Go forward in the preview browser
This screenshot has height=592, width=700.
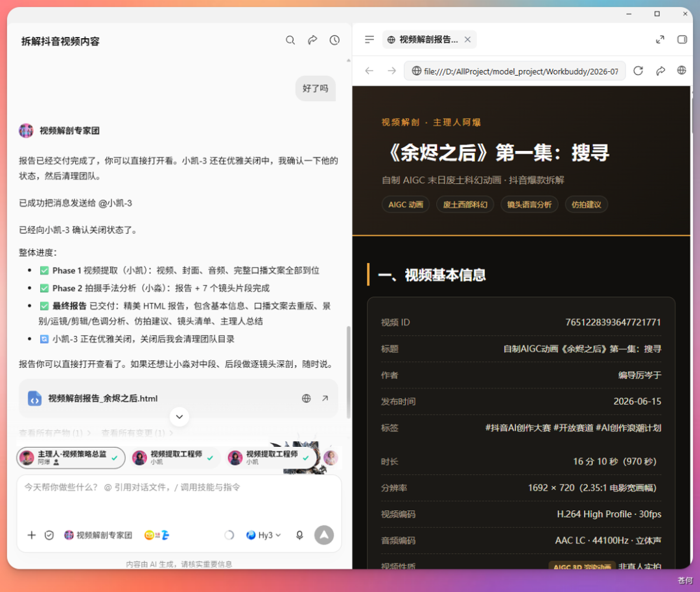pyautogui.click(x=391, y=71)
